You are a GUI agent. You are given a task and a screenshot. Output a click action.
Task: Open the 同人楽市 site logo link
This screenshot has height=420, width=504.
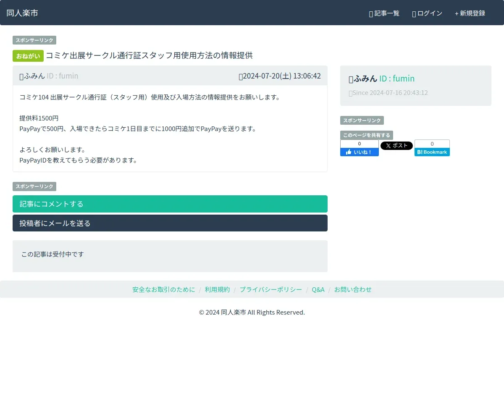point(22,13)
